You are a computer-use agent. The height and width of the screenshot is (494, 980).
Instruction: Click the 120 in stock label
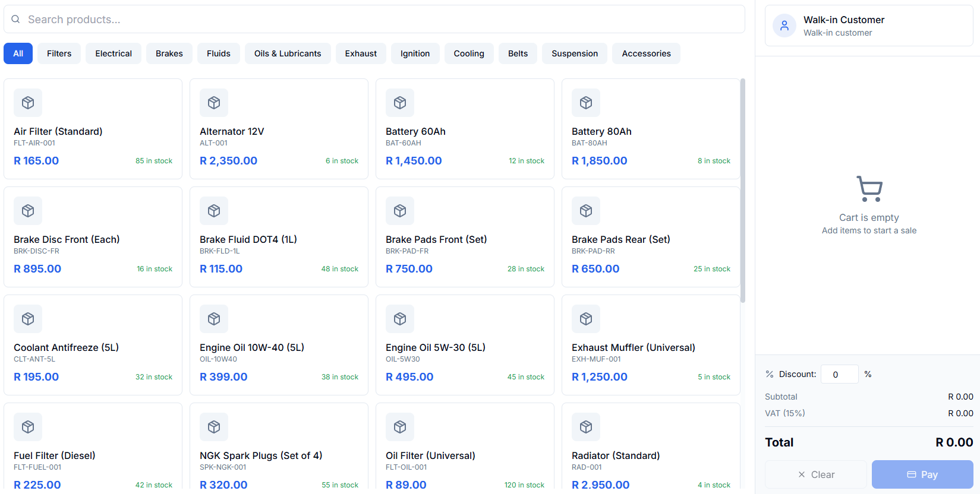[x=524, y=485]
